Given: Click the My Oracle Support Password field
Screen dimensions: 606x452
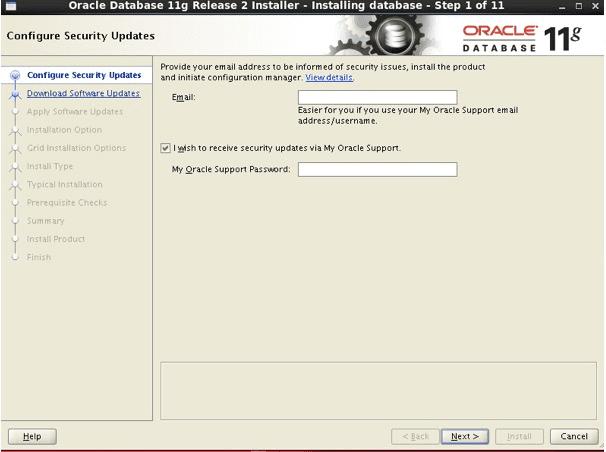Looking at the screenshot, I should (x=377, y=169).
